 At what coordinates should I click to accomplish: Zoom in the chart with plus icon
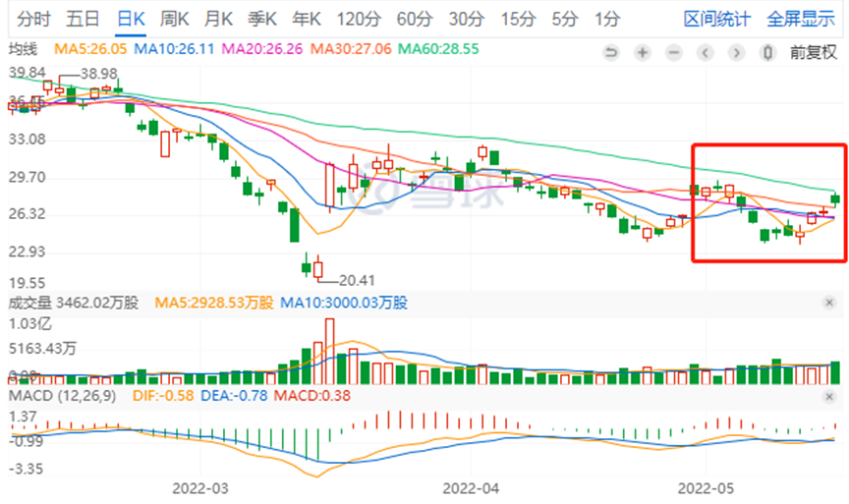point(643,52)
